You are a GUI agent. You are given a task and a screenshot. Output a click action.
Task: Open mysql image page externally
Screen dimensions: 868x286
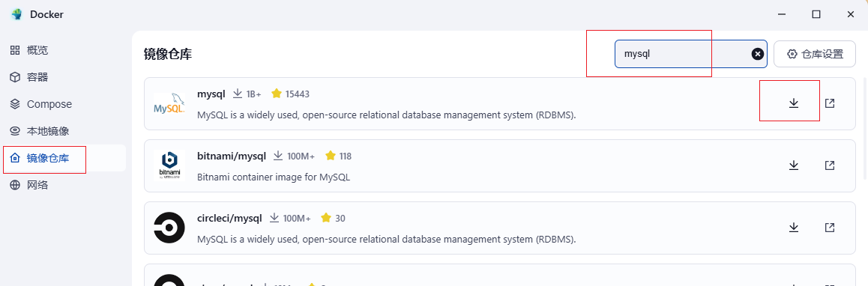coord(829,103)
